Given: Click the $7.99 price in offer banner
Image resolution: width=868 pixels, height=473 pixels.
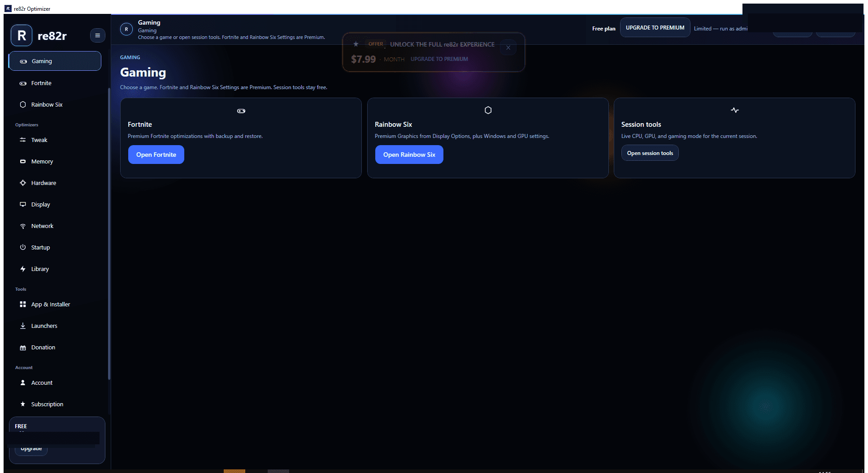Looking at the screenshot, I should click(x=363, y=59).
